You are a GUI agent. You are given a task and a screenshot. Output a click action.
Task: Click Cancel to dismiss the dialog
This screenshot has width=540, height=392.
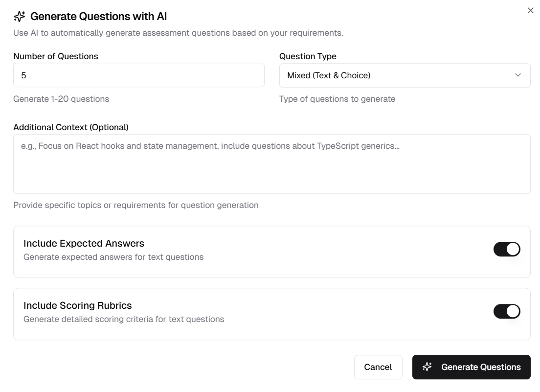click(378, 367)
